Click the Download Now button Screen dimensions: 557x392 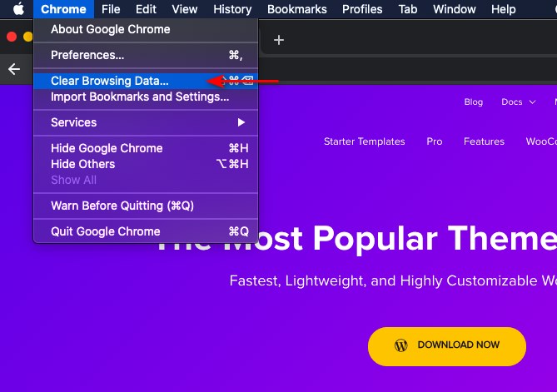pos(447,346)
